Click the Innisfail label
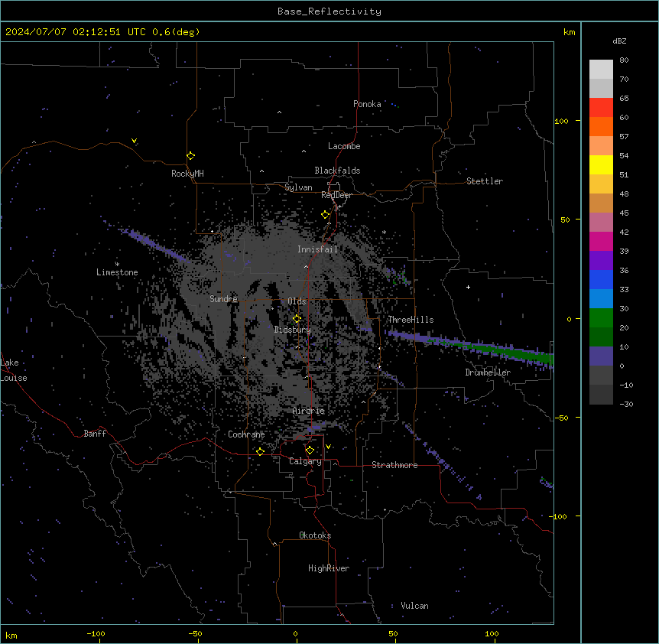Image resolution: width=659 pixels, height=644 pixels. pos(317,249)
